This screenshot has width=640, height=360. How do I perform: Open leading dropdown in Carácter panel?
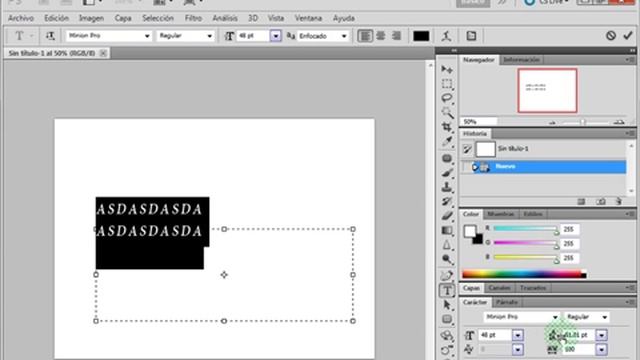pos(602,335)
